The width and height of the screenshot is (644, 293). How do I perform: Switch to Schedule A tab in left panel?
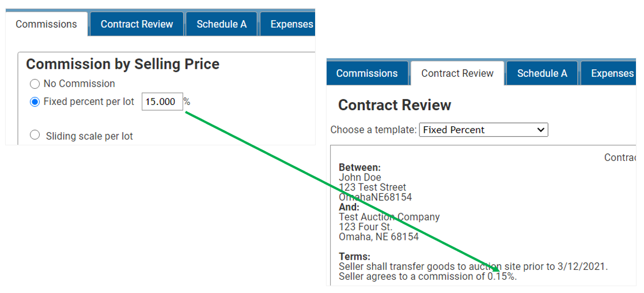click(x=221, y=24)
